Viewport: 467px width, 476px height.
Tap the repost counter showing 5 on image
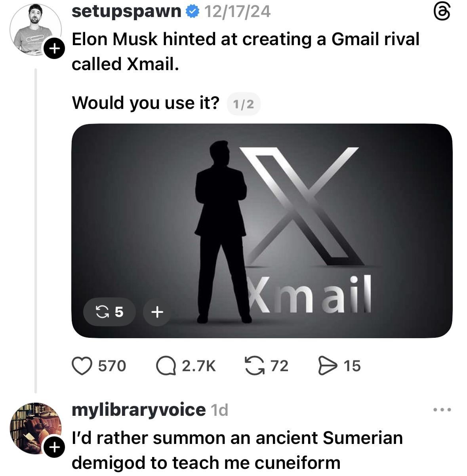tap(110, 312)
